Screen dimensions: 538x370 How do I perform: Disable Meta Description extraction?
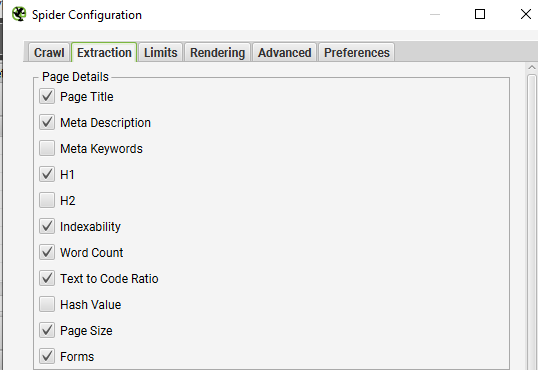tap(47, 123)
